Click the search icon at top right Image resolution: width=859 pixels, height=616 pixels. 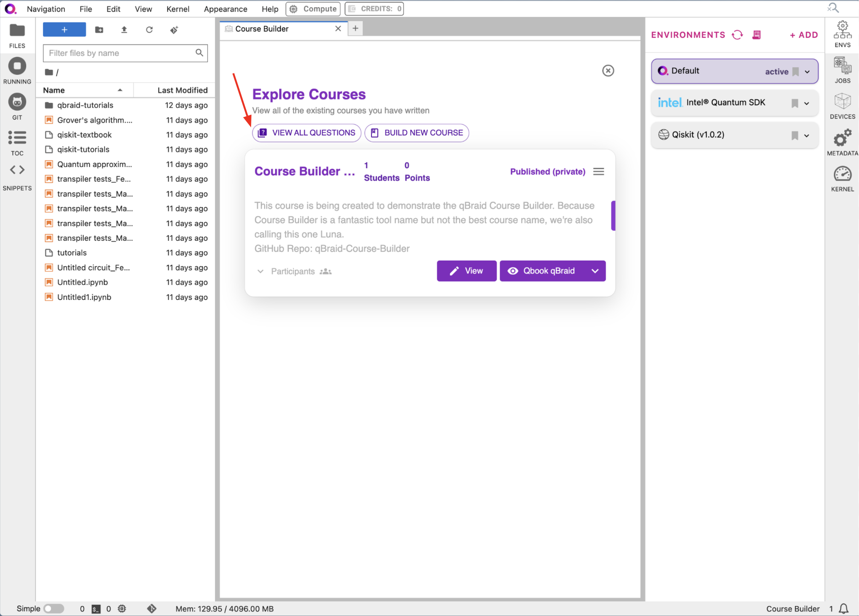(833, 8)
